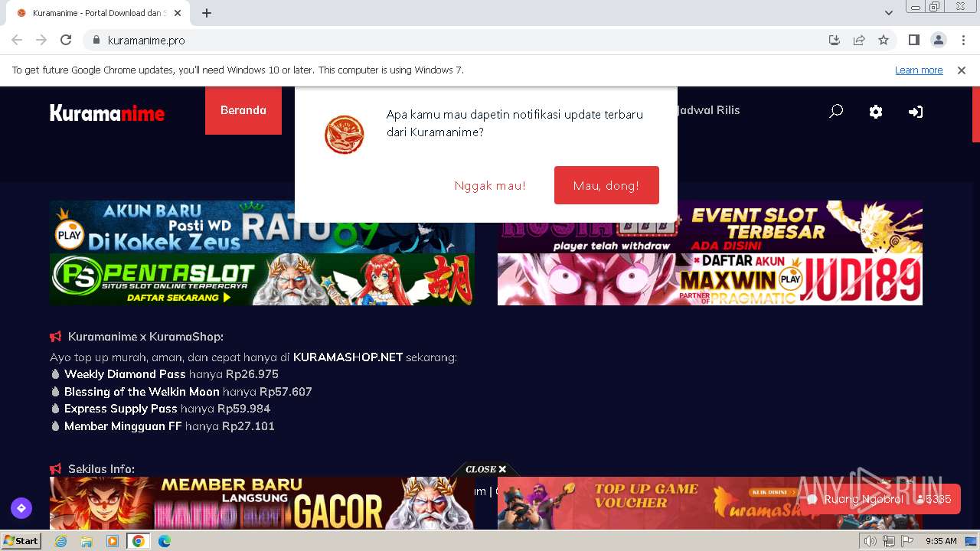The height and width of the screenshot is (551, 980).
Task: Open a new tab with the plus button
Action: tap(207, 13)
